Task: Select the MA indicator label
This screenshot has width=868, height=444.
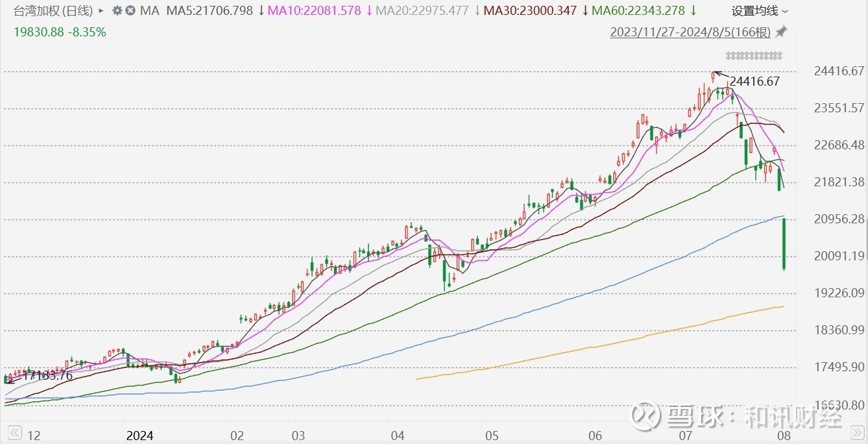Action: [149, 11]
